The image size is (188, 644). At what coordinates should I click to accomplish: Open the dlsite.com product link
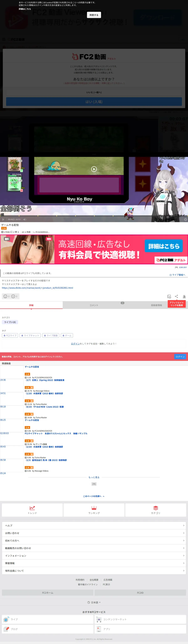[x=37, y=288]
